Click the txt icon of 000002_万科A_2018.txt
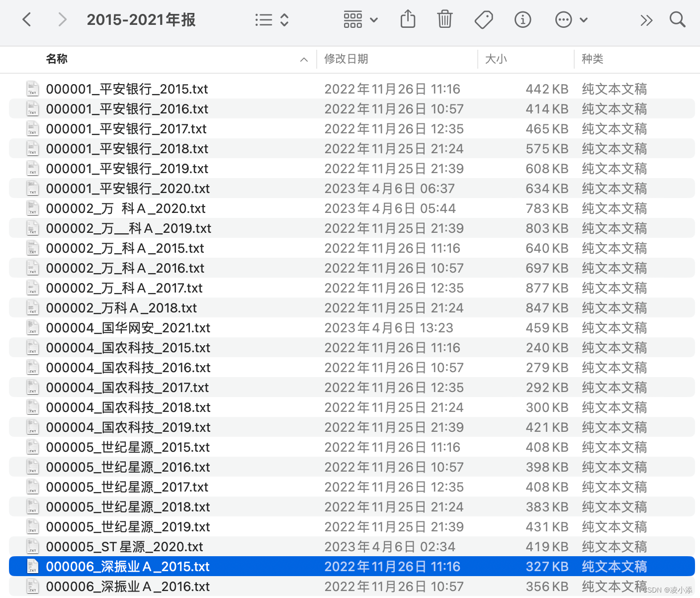Screen dimensions: 700x598 tap(32, 307)
